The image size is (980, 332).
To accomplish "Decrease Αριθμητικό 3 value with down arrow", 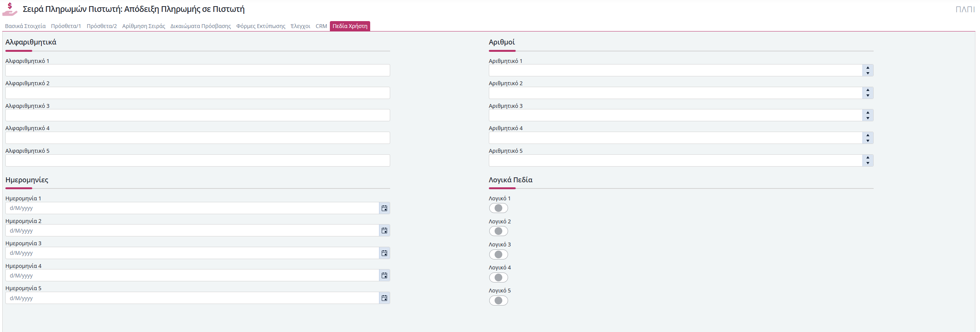I will coord(868,118).
